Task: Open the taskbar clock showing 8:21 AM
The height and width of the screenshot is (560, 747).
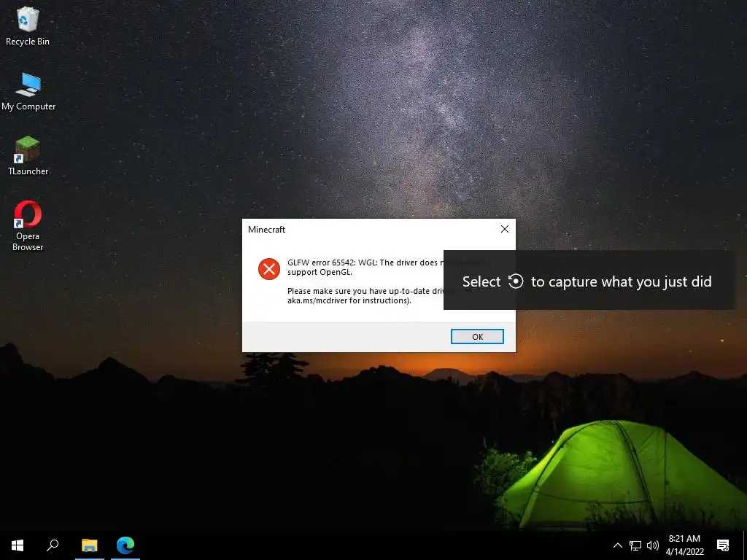Action: (x=684, y=545)
